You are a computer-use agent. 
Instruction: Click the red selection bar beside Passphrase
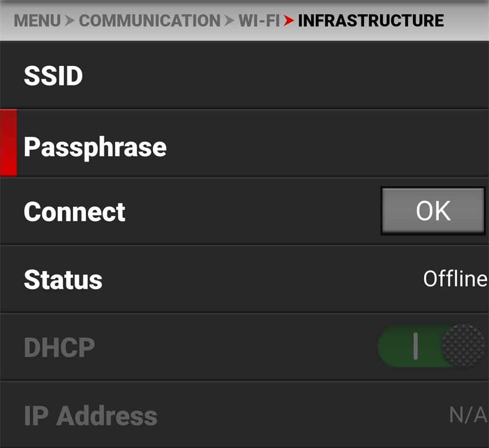tap(8, 142)
